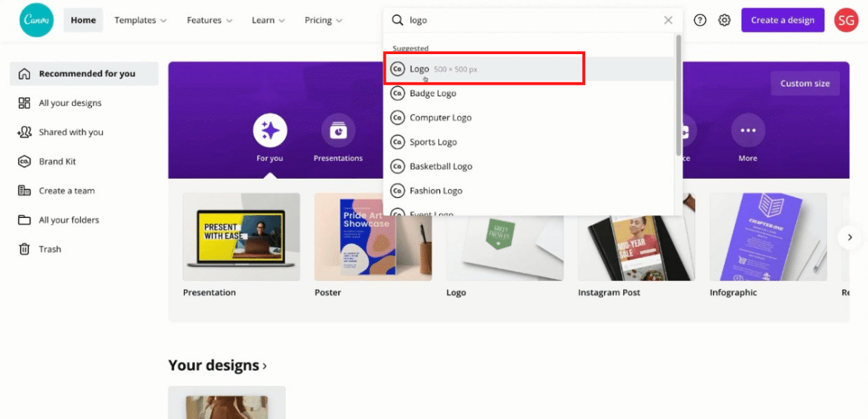Viewport: 868px width, 419px height.
Task: Choose the Badge Logo suggestion
Action: pos(529,93)
